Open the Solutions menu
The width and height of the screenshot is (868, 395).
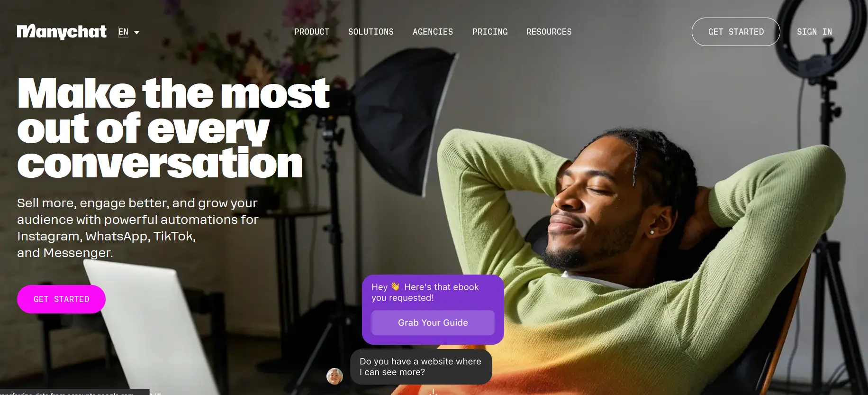pos(371,32)
